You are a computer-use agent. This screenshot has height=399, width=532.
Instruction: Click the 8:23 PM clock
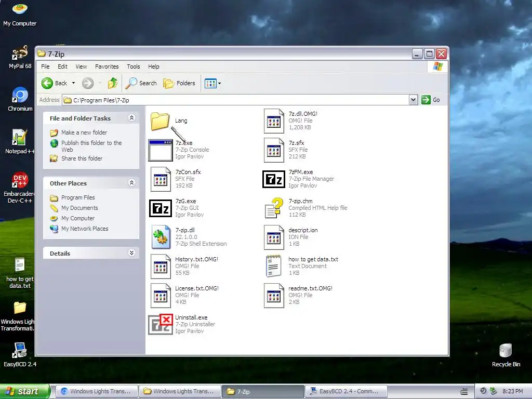(512, 391)
